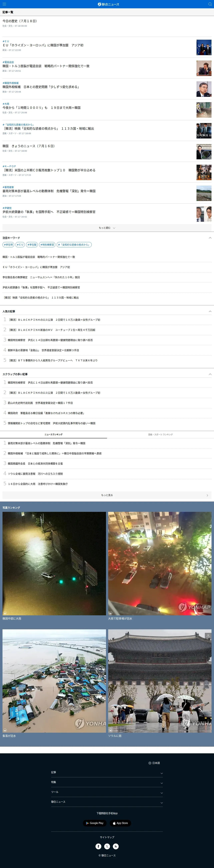
Task: Open 今夜から「1時間100ミリ」 rain article
Action: pos(42,108)
